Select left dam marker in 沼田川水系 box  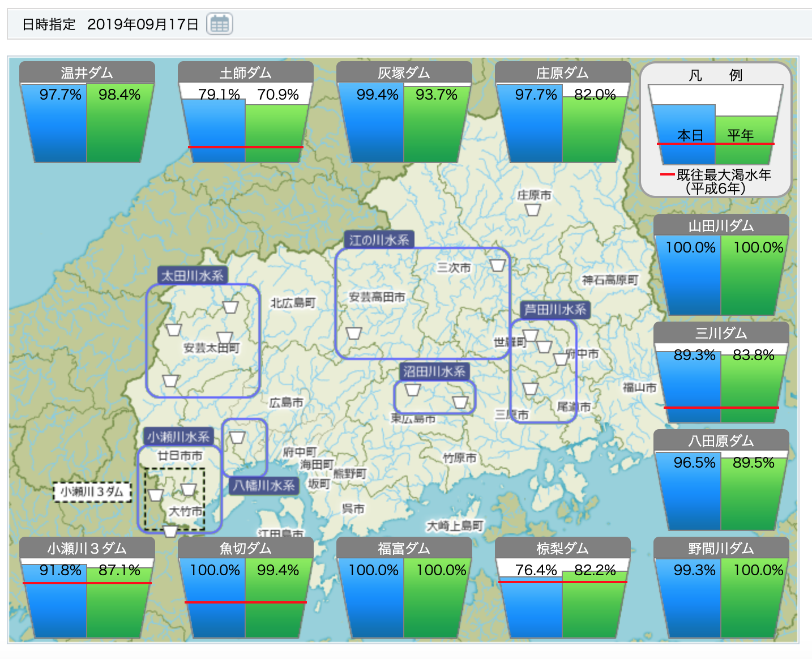pyautogui.click(x=413, y=390)
